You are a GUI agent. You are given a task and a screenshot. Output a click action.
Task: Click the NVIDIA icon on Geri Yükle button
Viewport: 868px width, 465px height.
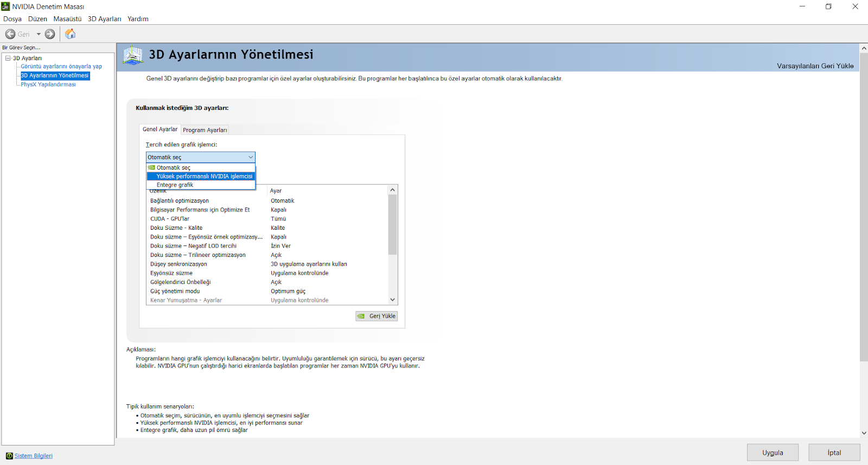(361, 316)
